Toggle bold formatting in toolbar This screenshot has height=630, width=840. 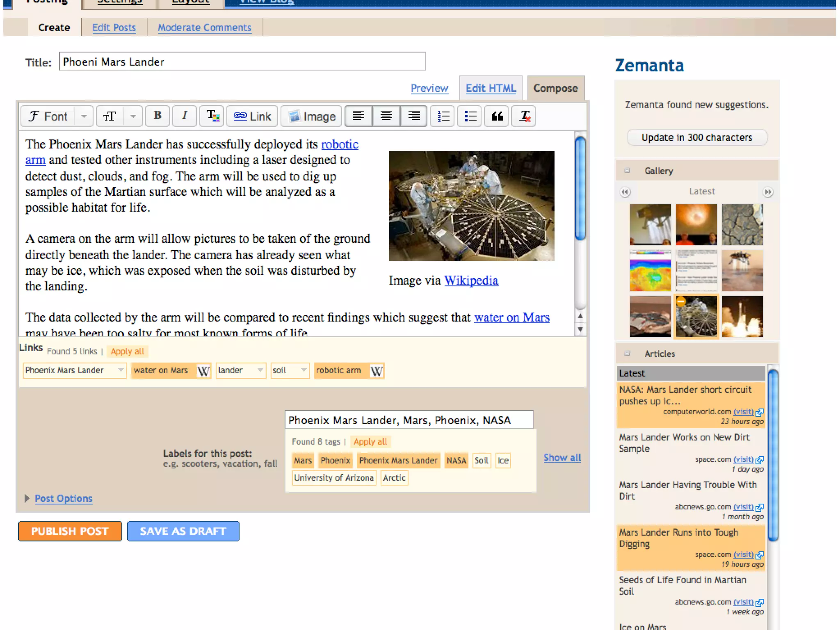coord(157,116)
